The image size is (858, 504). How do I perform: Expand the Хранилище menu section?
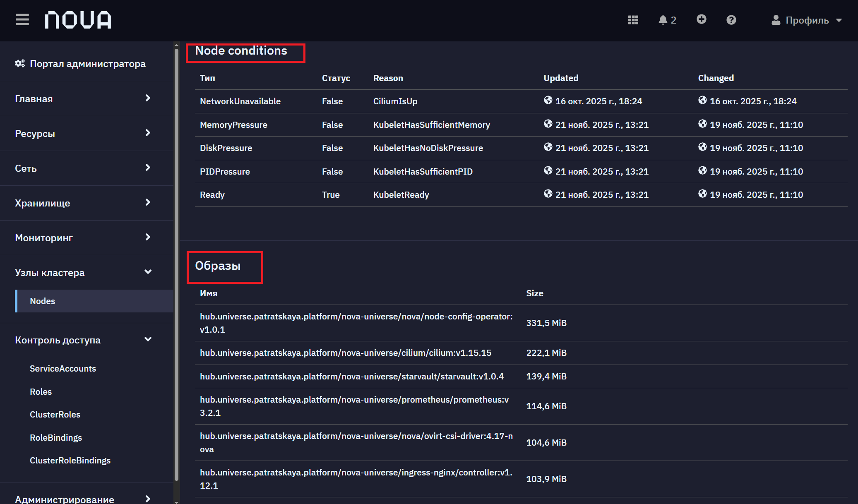click(87, 203)
